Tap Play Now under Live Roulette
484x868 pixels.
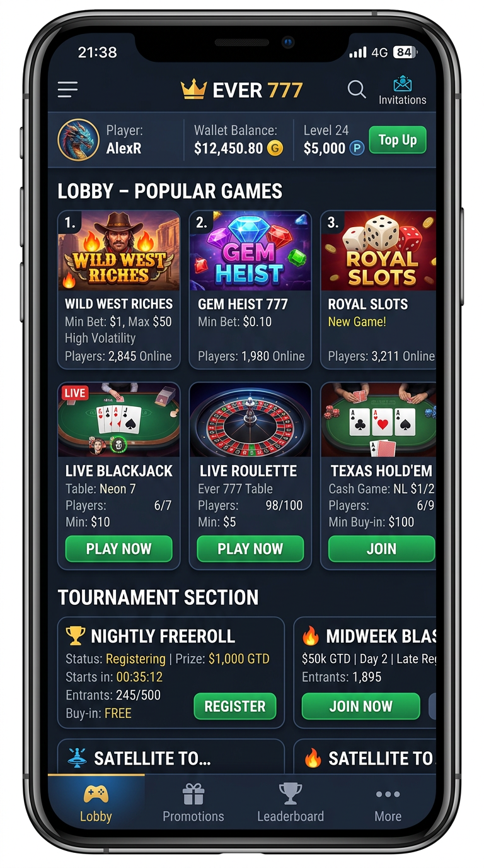click(x=250, y=549)
